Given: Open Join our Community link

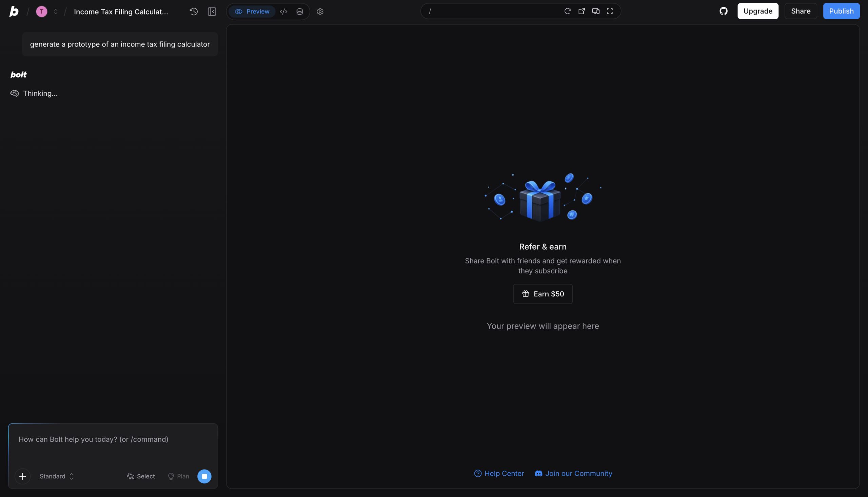Looking at the screenshot, I should coord(574,473).
